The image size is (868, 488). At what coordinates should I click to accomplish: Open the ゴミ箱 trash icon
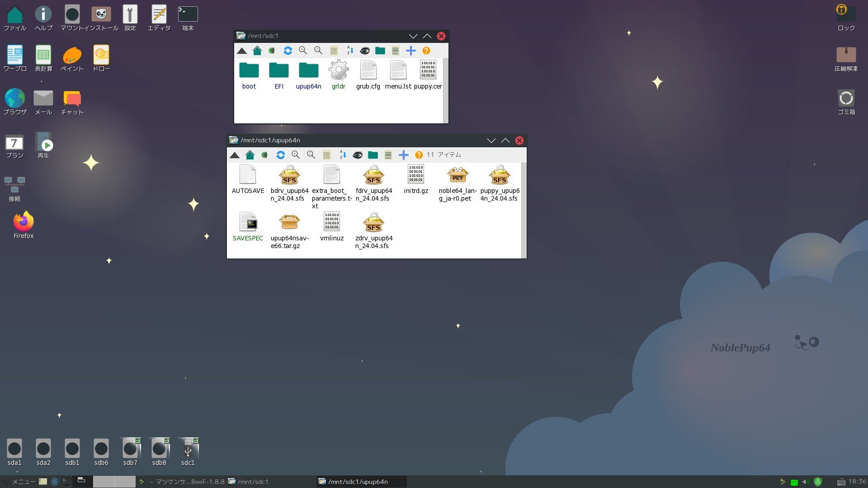[x=846, y=97]
